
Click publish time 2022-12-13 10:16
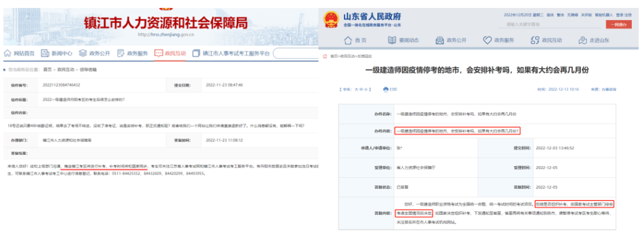pos(563,89)
